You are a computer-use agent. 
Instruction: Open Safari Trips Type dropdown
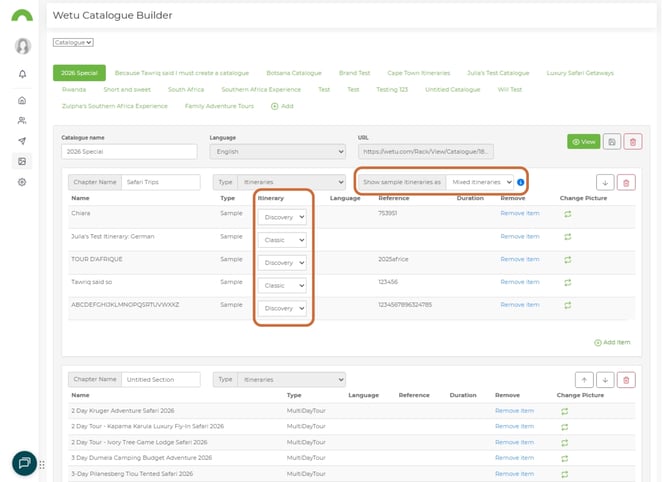[x=291, y=182]
